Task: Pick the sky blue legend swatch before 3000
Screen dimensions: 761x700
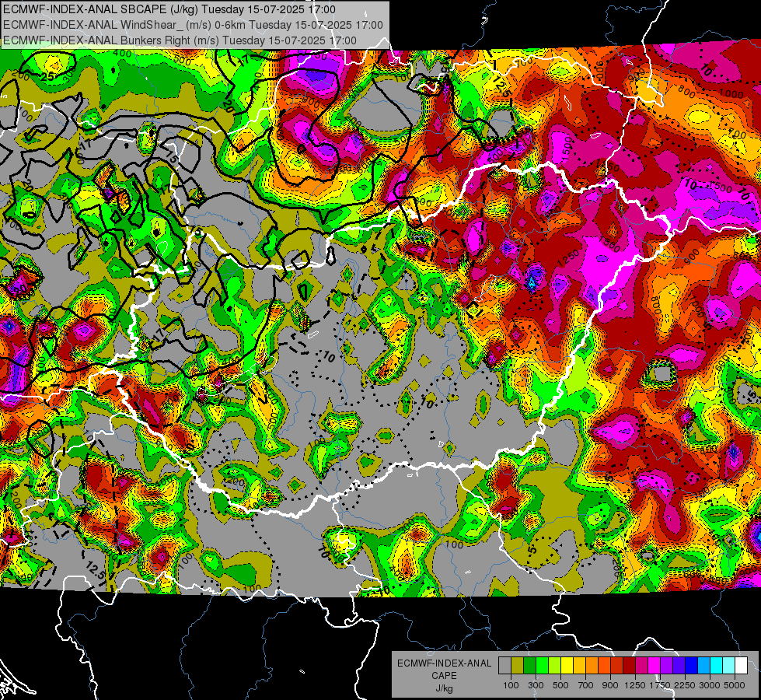Action: pyautogui.click(x=703, y=666)
